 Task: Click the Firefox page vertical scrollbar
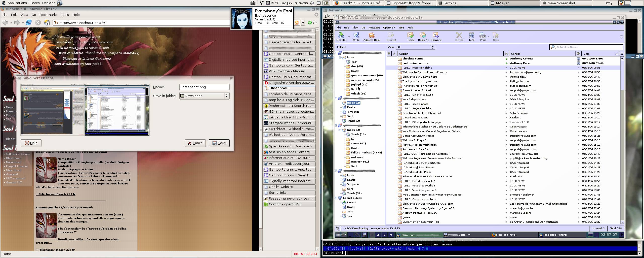point(261,139)
